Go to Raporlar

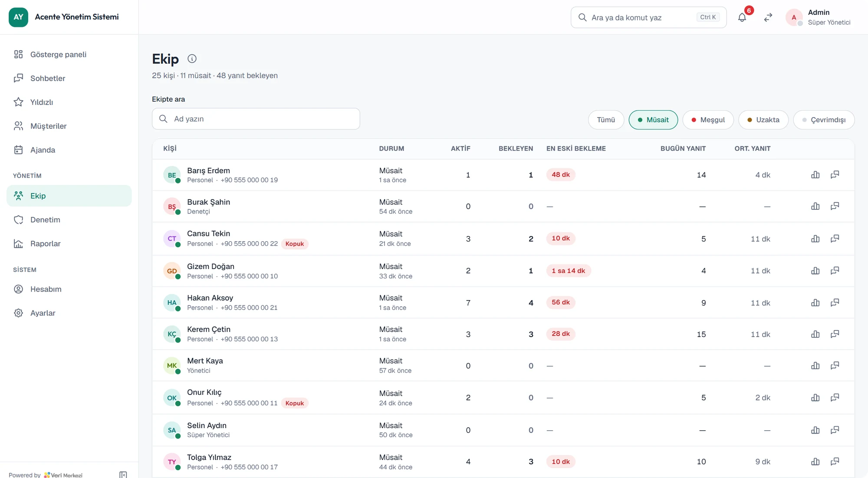click(69, 243)
